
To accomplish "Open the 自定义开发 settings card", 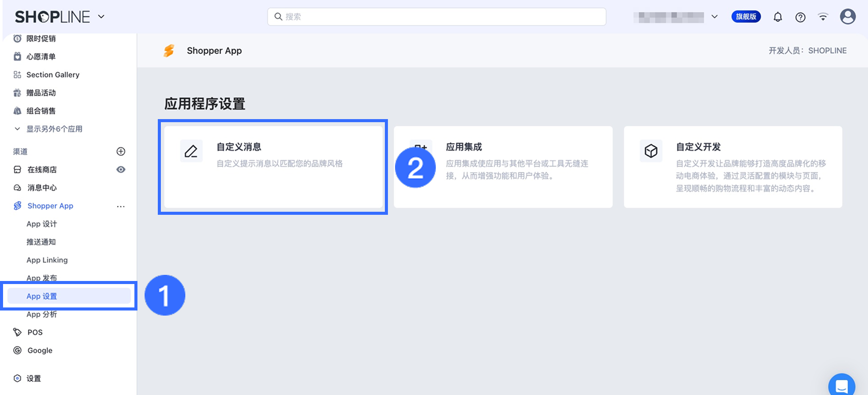I will pyautogui.click(x=733, y=167).
